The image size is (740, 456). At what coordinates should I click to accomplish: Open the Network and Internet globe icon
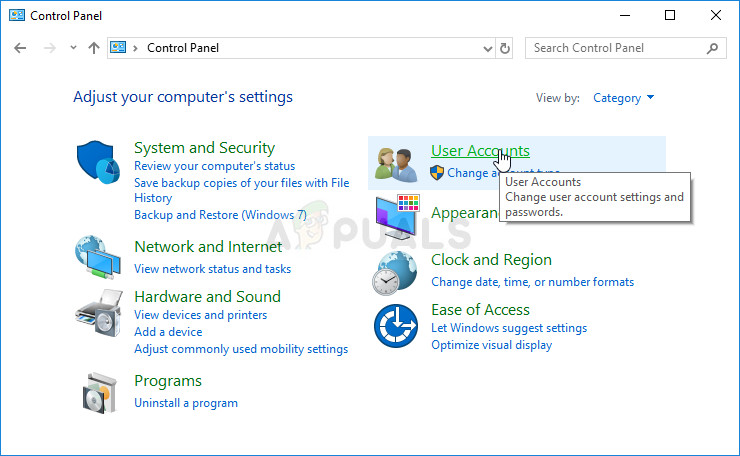point(98,257)
